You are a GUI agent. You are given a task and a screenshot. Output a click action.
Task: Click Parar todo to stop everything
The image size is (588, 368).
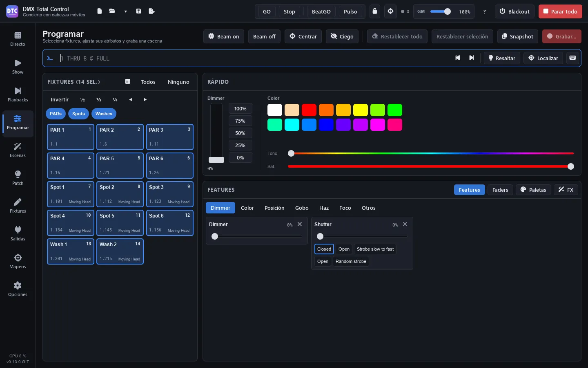(x=560, y=11)
